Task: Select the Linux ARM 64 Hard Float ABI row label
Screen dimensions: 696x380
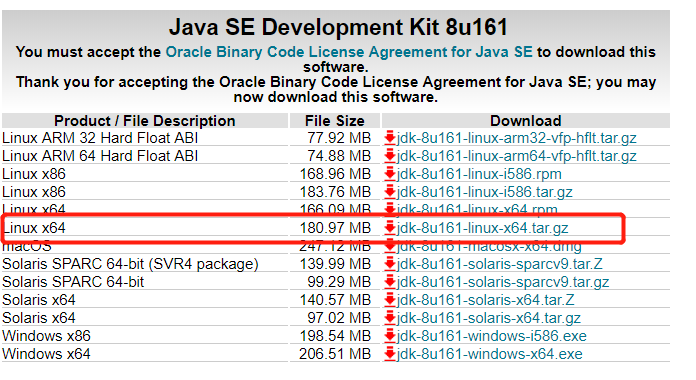Action: pyautogui.click(x=100, y=156)
